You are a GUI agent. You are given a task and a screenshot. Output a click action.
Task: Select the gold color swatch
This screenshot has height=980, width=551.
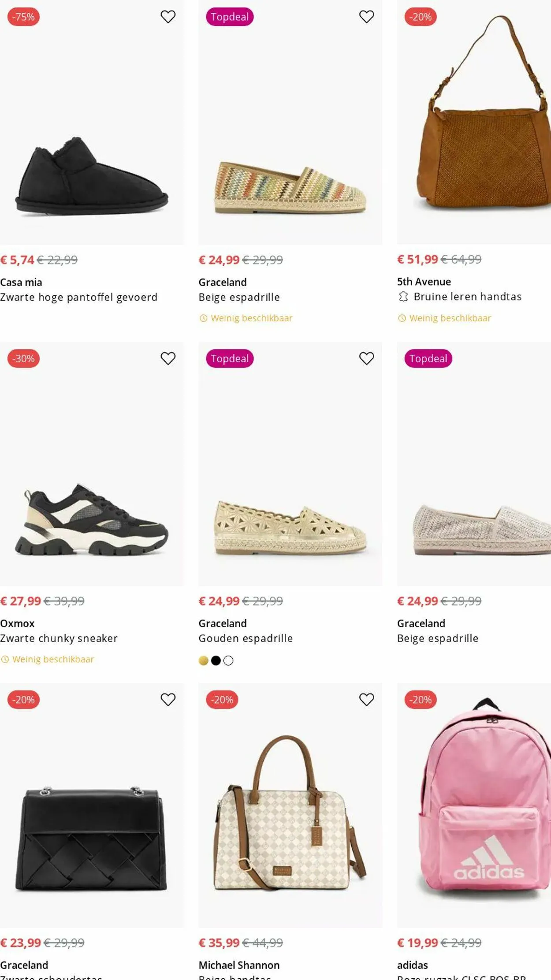203,661
